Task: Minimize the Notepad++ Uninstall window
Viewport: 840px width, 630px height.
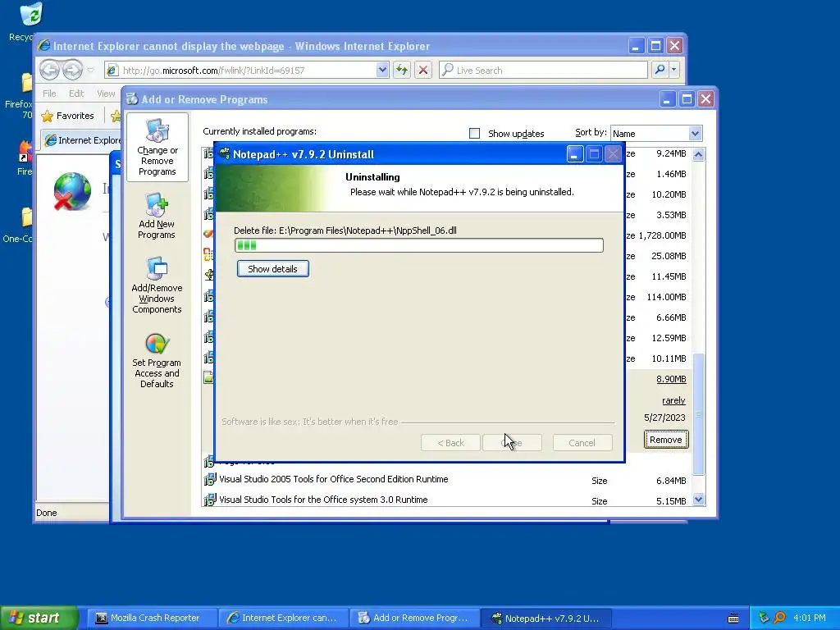Action: click(x=574, y=155)
